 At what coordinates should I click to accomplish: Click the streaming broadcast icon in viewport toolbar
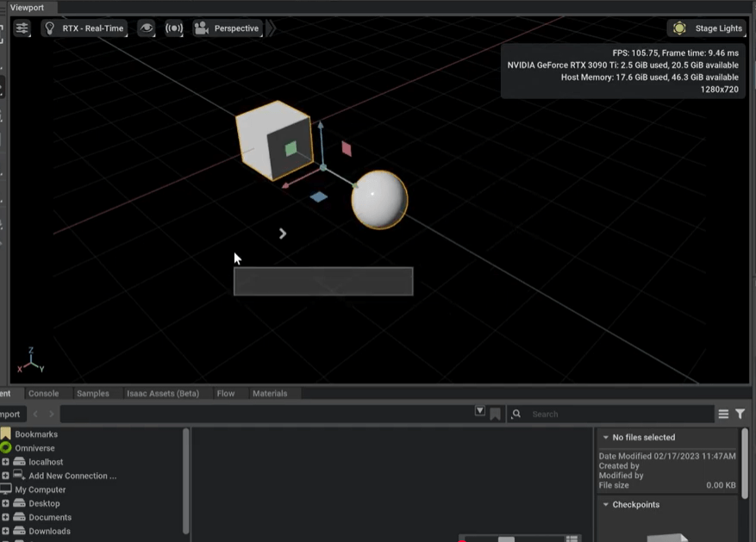point(174,28)
